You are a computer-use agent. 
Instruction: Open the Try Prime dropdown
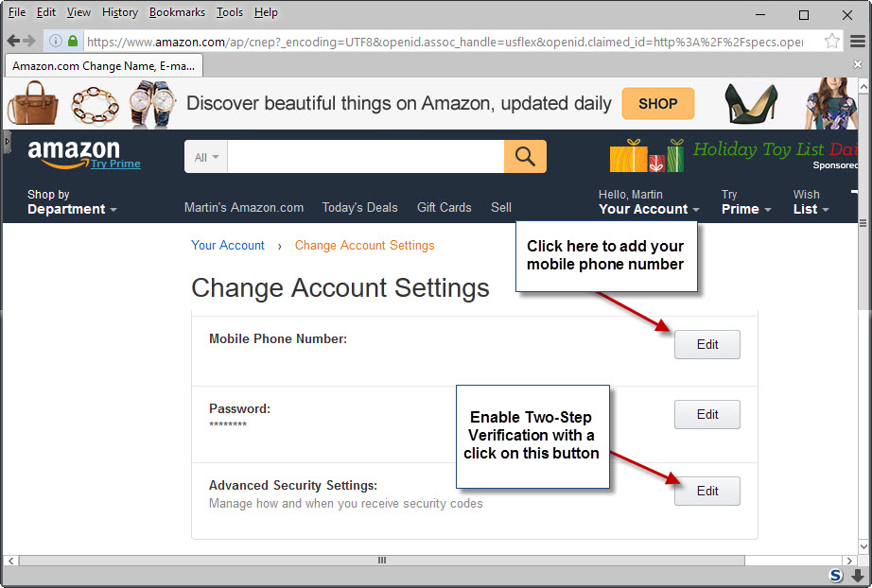click(746, 202)
